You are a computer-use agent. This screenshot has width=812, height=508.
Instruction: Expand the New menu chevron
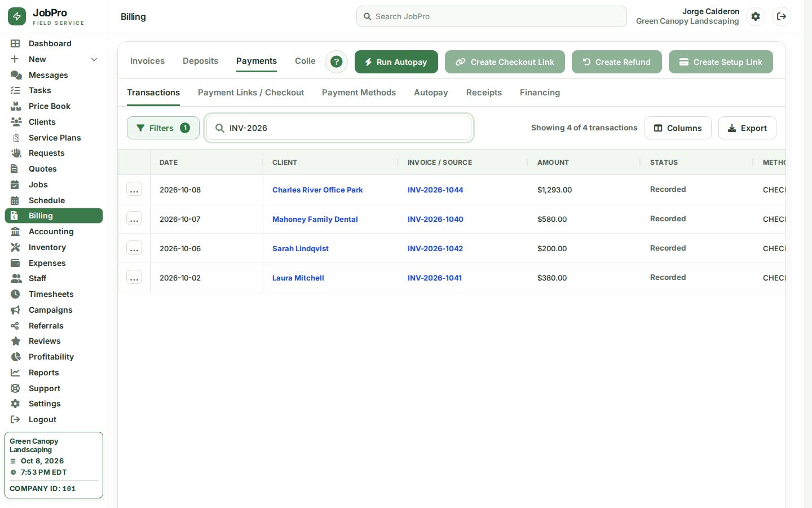[x=94, y=59]
